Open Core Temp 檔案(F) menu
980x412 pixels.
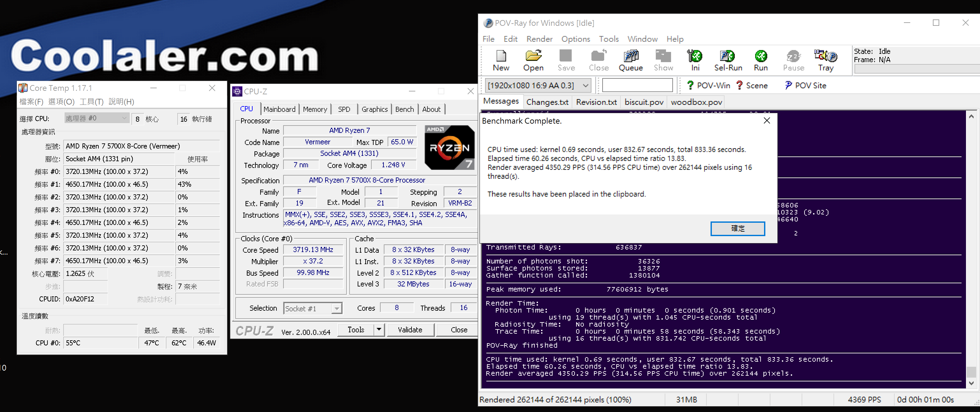(31, 102)
